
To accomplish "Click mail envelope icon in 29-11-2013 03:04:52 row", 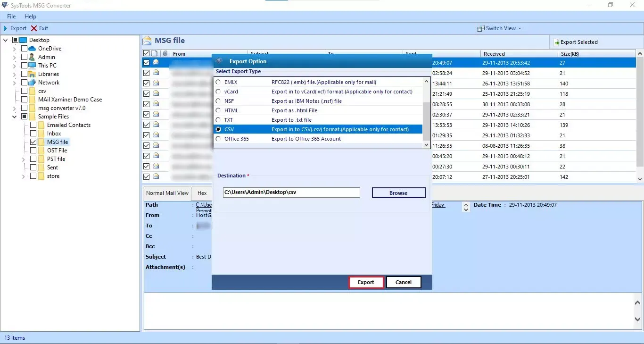I will tap(156, 73).
